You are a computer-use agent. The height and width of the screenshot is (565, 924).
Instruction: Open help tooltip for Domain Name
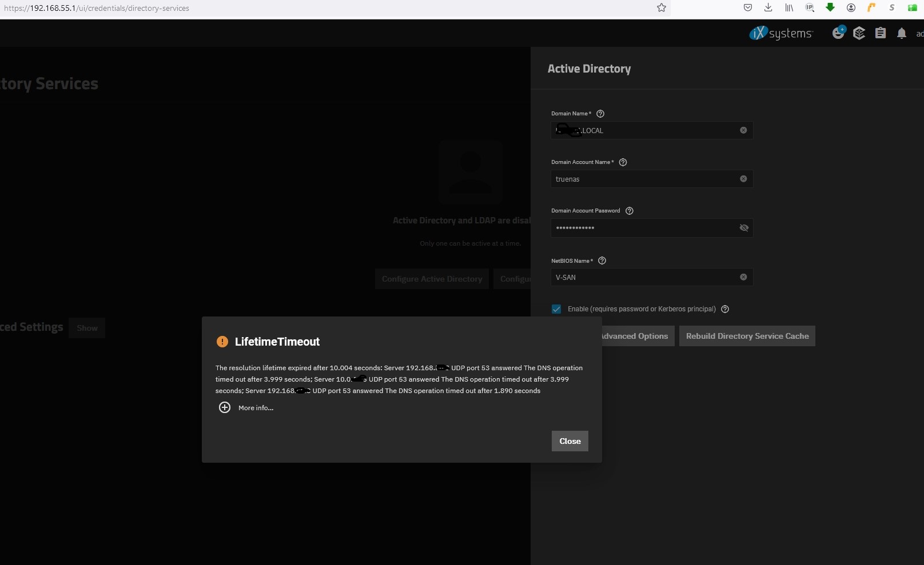click(600, 114)
